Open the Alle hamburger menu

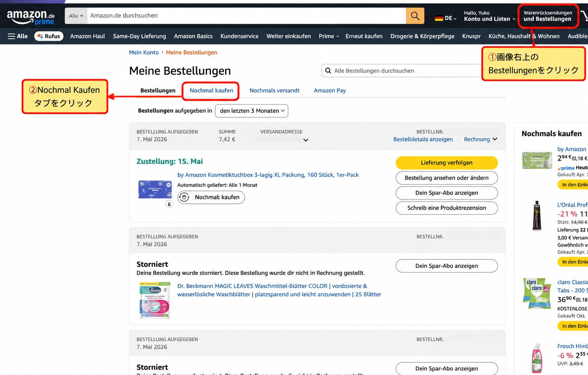point(18,36)
